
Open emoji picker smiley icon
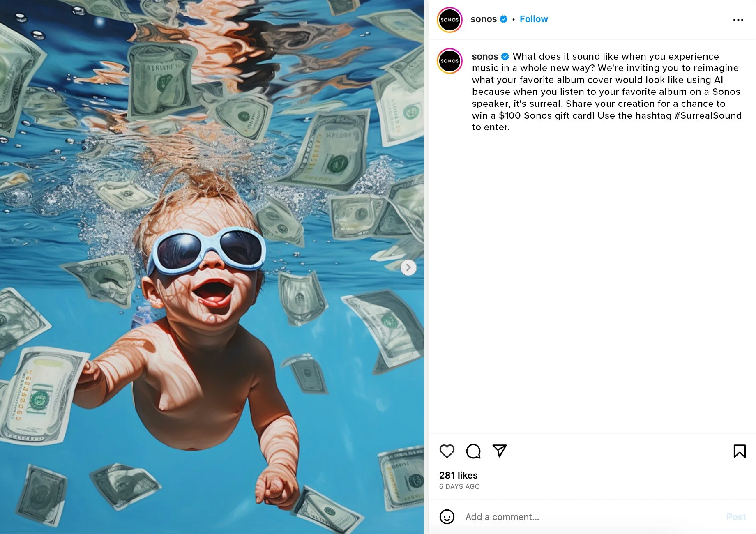[x=447, y=517]
